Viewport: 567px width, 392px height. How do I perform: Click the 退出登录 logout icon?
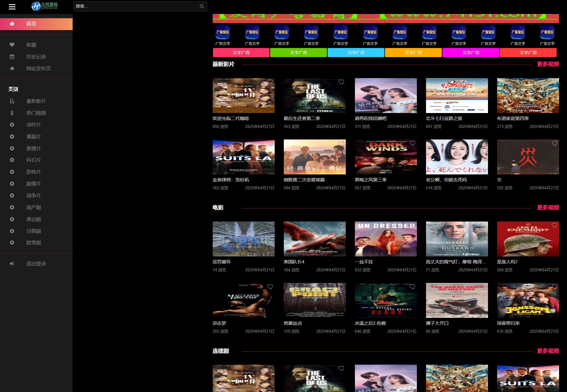point(12,264)
